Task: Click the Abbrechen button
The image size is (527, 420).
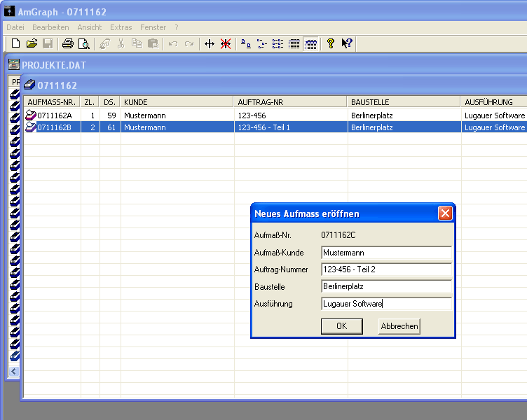Action: click(399, 326)
